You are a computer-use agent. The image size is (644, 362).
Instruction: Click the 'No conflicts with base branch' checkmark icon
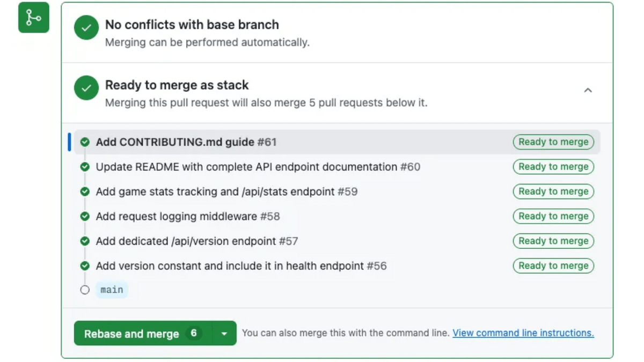86,27
